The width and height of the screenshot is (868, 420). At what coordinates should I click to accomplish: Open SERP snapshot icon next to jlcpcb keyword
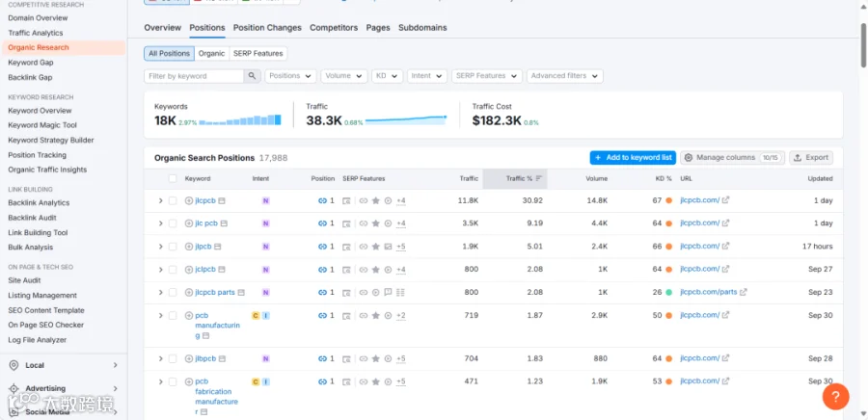(x=222, y=200)
